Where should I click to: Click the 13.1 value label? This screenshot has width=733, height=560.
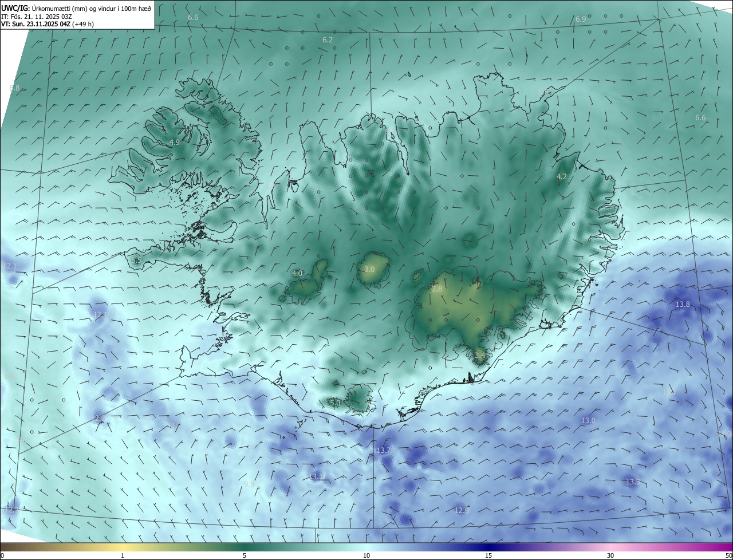[316, 476]
